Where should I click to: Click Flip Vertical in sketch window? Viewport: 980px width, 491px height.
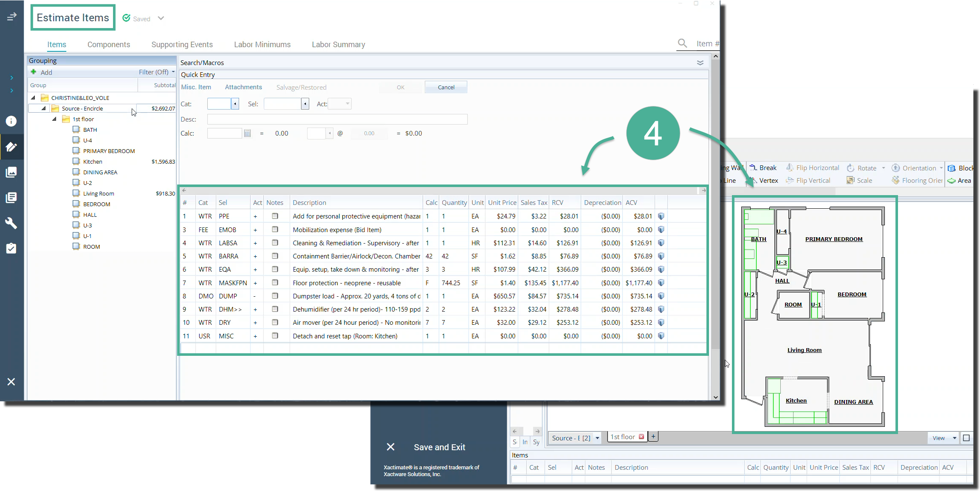(x=808, y=181)
